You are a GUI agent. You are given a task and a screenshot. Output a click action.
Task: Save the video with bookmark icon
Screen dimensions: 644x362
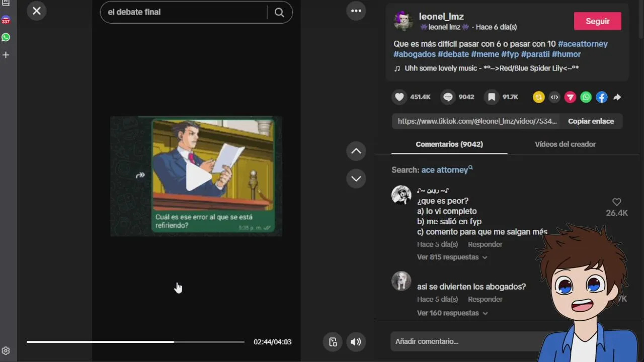pyautogui.click(x=492, y=97)
